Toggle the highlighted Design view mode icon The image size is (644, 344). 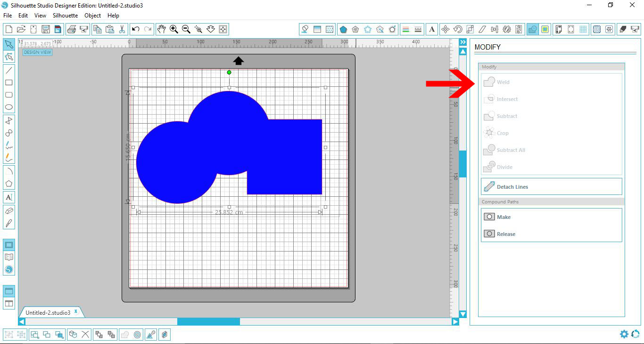click(532, 29)
